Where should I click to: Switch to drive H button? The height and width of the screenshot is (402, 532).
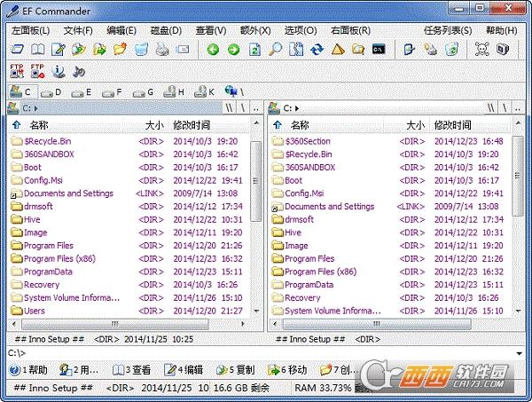point(174,91)
